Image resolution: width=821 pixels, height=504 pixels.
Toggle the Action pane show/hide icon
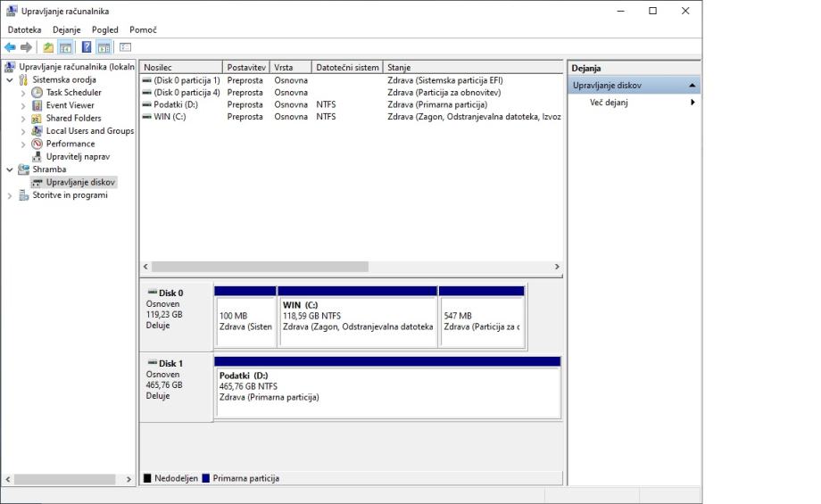click(104, 47)
